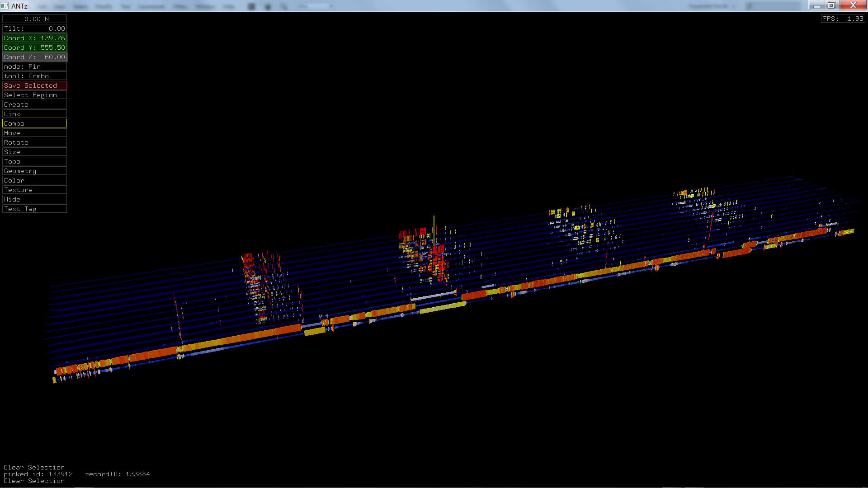Select the Text Tag tool
Viewport: 868px width, 488px height.
[x=34, y=209]
